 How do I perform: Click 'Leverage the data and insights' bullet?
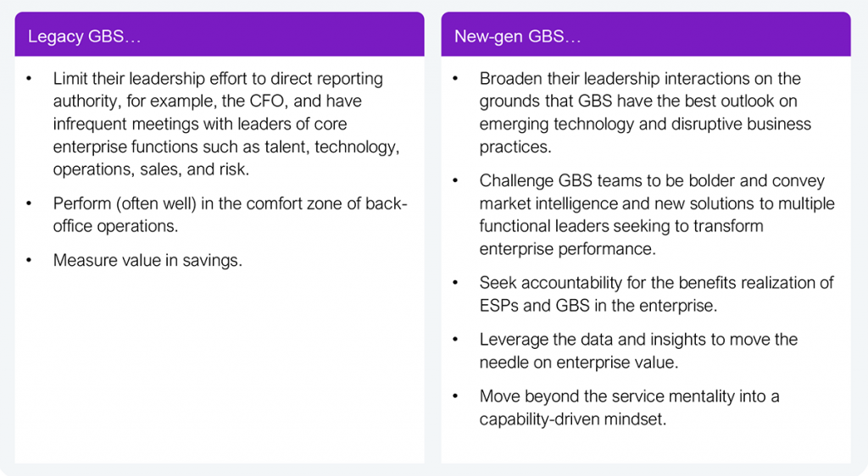click(638, 351)
